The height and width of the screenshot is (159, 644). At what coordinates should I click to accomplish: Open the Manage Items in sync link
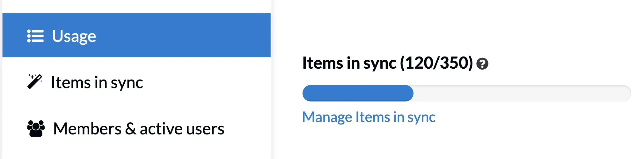(369, 117)
